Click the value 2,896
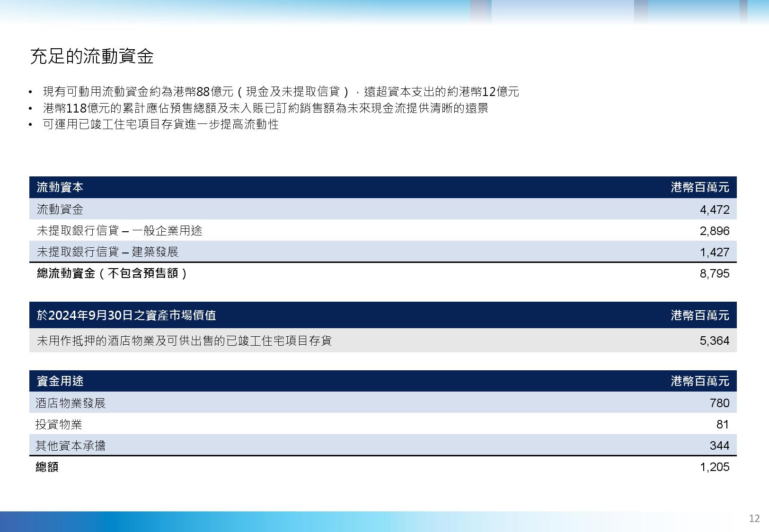 point(715,231)
